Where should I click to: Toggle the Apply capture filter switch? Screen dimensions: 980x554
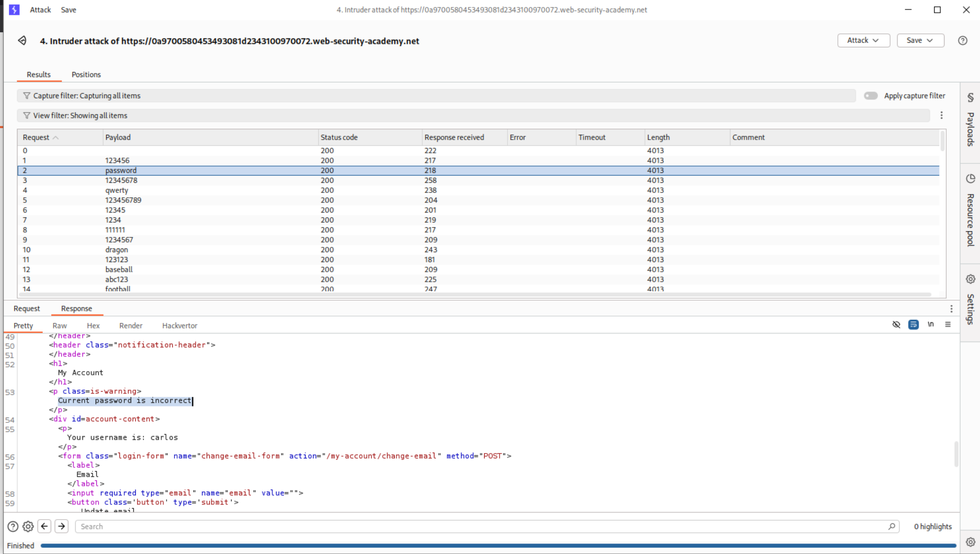click(871, 96)
